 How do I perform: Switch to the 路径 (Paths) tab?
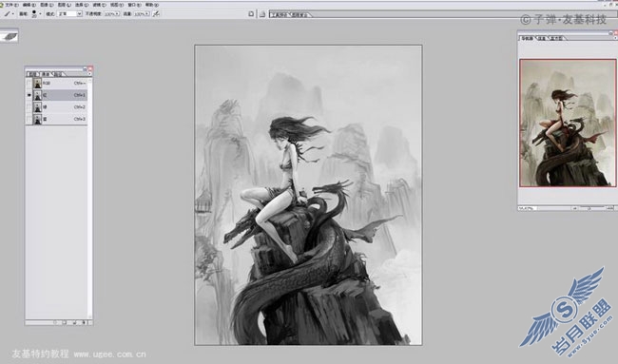pos(58,74)
